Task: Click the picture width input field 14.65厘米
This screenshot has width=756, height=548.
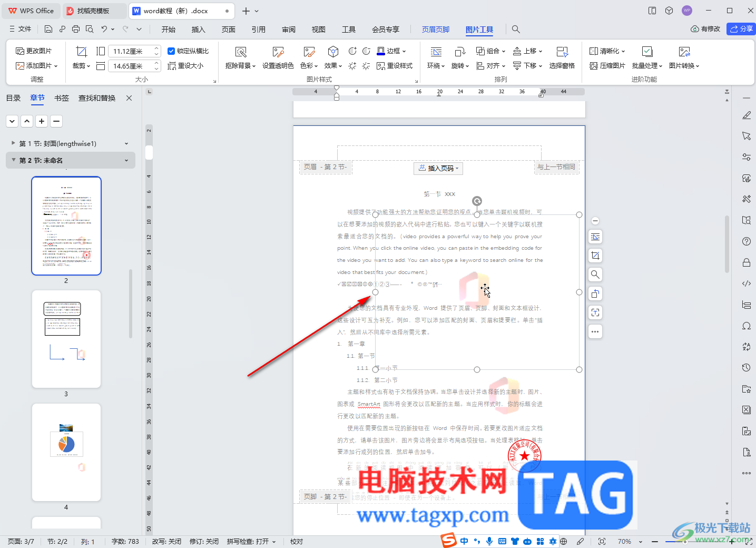Action: coord(131,66)
